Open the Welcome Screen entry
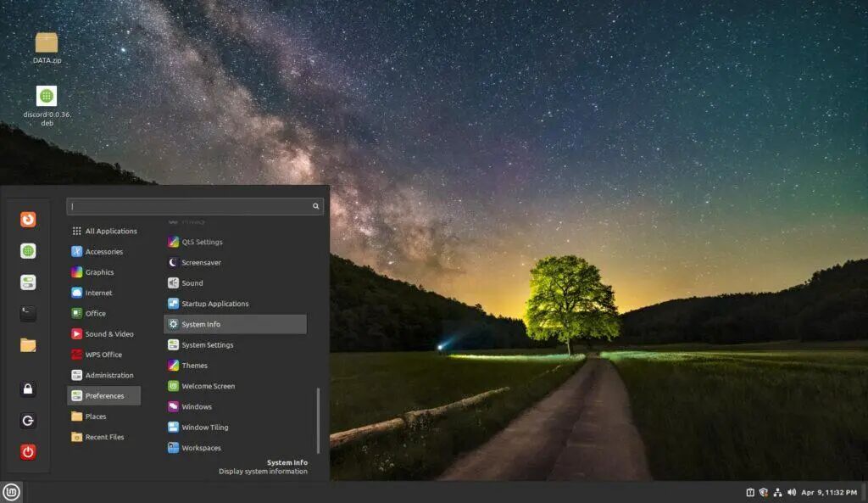This screenshot has height=503, width=868. tap(208, 386)
